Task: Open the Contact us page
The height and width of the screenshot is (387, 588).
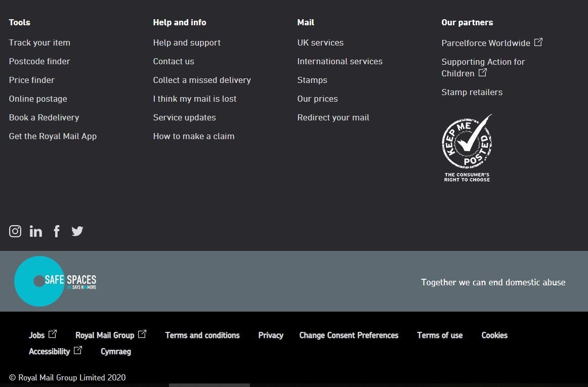Action: click(174, 61)
